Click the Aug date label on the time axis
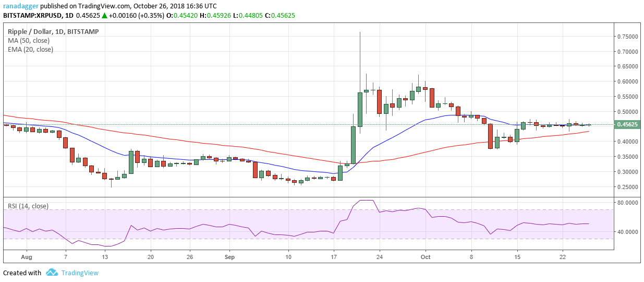 tap(27, 257)
